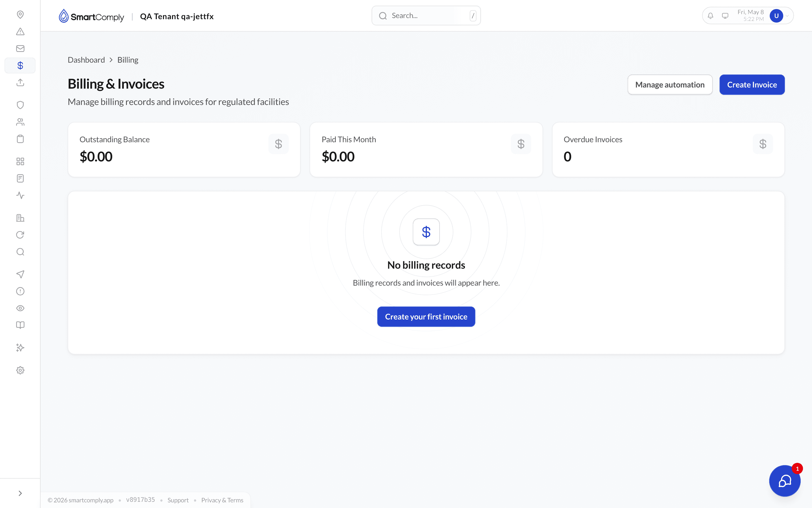Open the magnifier search icon in sidebar
The width and height of the screenshot is (812, 508).
(x=20, y=252)
